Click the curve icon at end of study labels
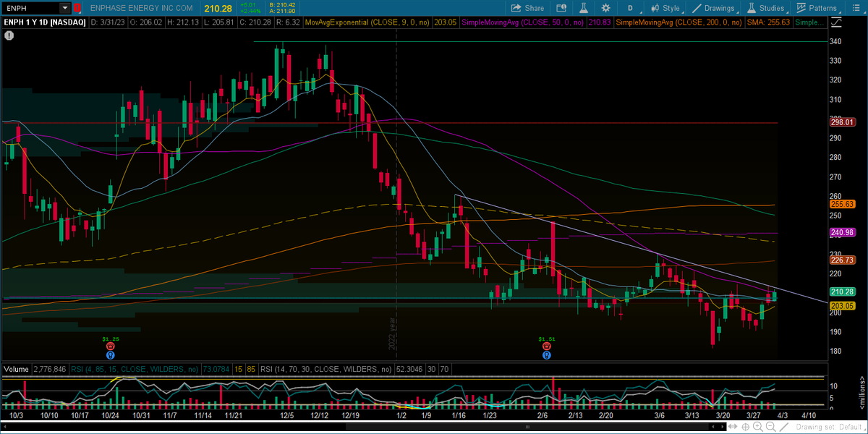 point(837,22)
